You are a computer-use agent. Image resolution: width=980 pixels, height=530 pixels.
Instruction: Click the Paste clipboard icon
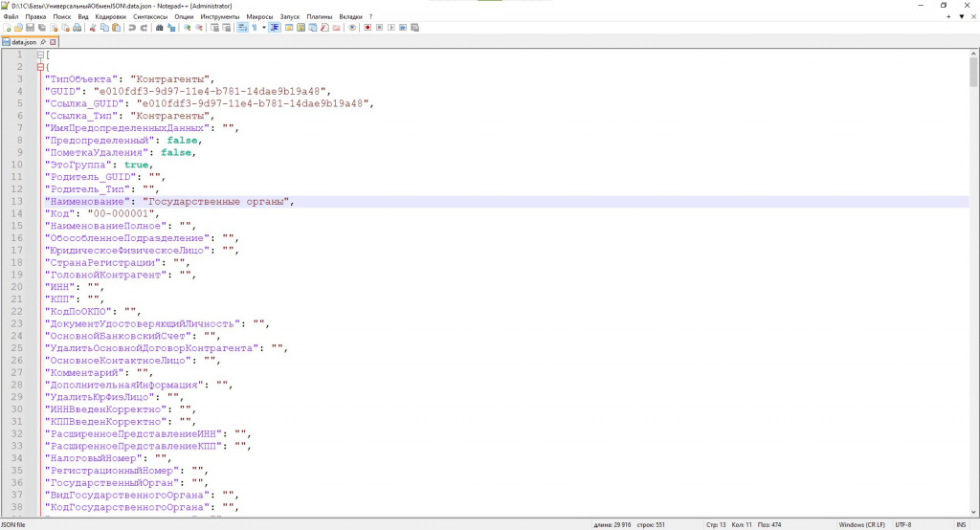116,28
